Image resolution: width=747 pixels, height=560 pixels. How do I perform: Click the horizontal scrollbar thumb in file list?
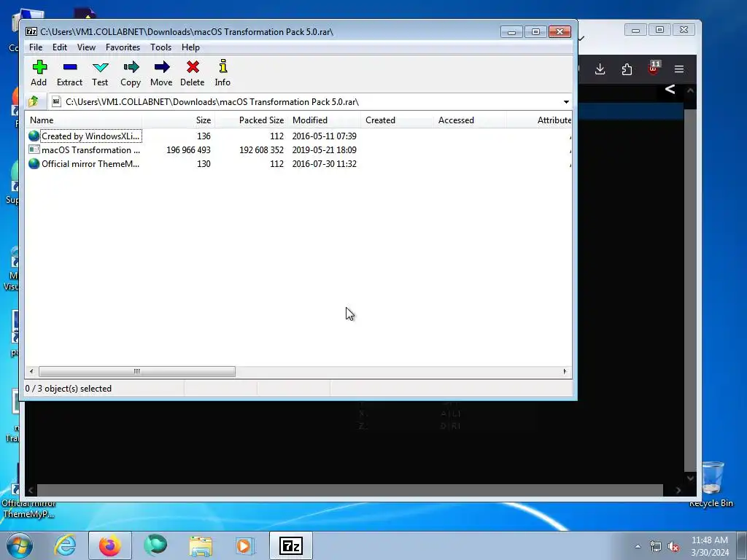click(x=137, y=371)
